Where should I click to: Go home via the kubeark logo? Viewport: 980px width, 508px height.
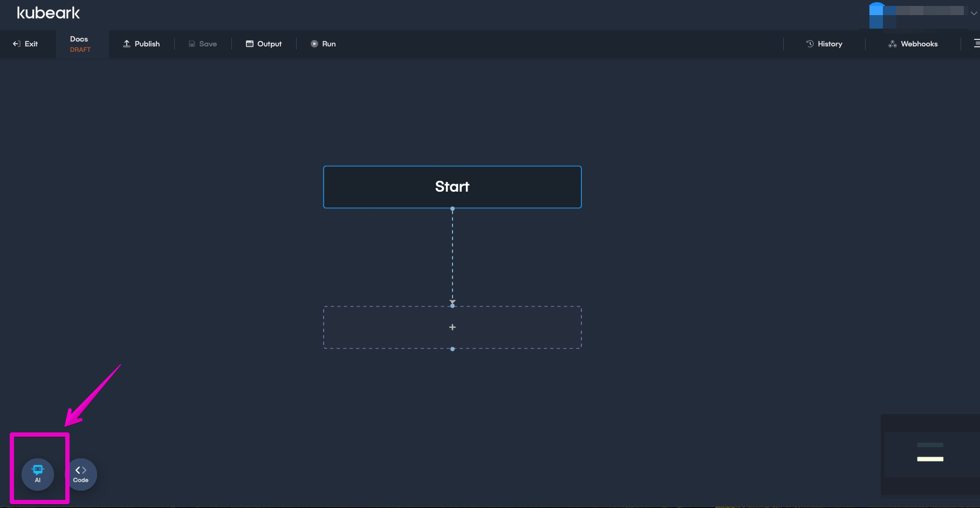click(x=49, y=13)
